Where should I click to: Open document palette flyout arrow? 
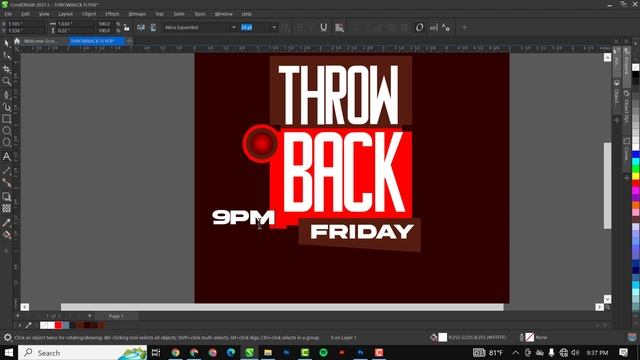(x=20, y=325)
